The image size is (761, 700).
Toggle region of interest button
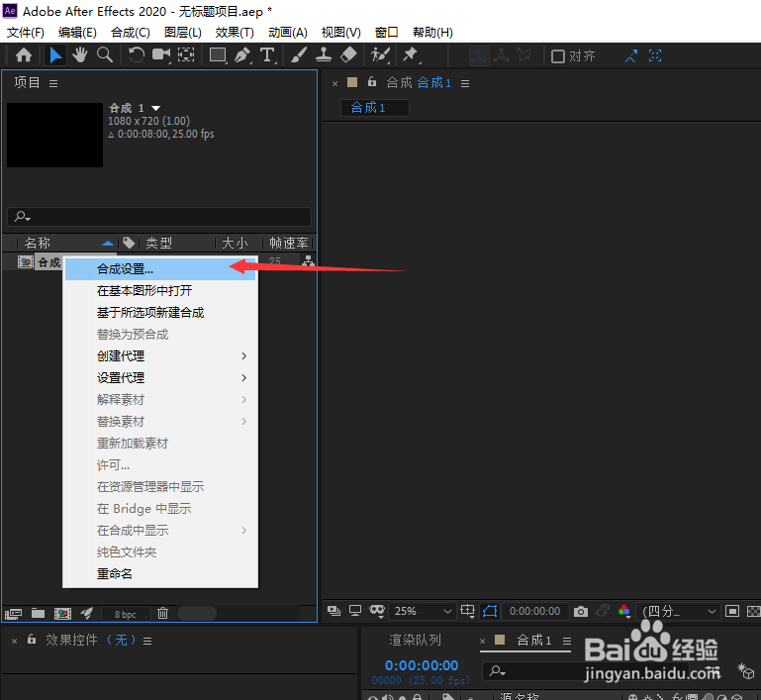(x=732, y=611)
